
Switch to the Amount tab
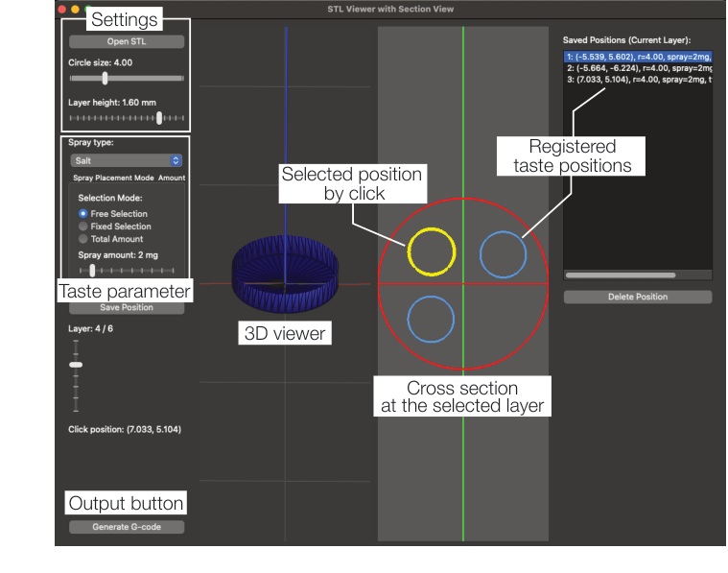[172, 178]
